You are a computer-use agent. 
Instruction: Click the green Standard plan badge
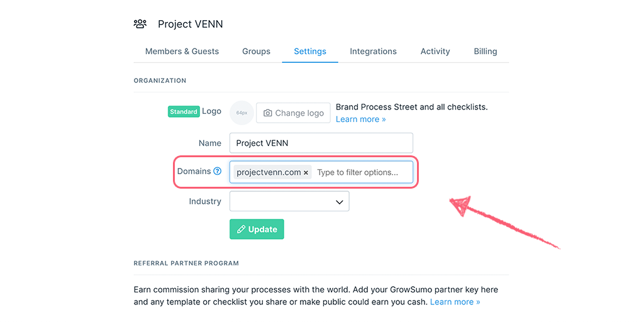(184, 111)
